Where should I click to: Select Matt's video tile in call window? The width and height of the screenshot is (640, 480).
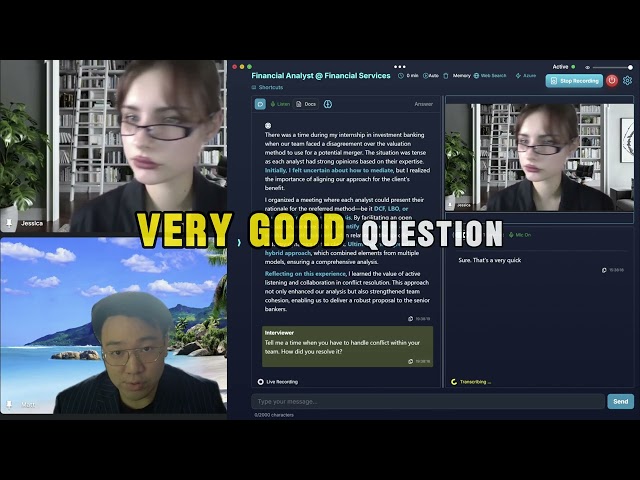(x=113, y=326)
